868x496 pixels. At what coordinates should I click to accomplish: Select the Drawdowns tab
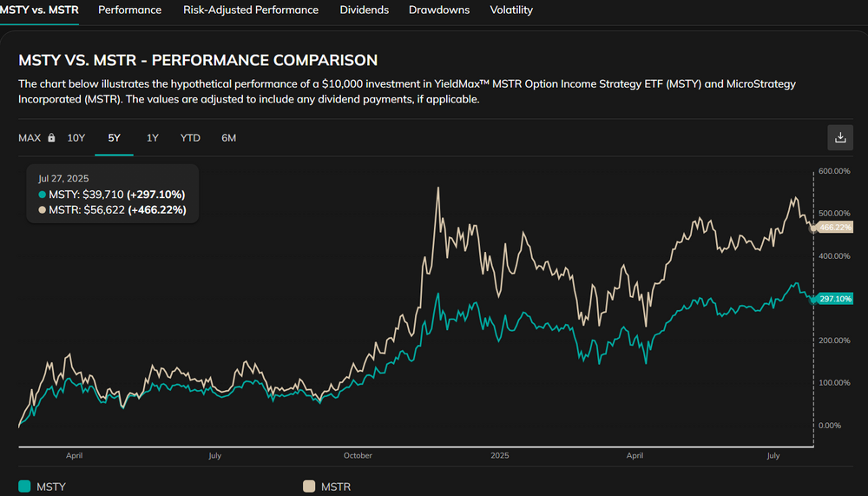(438, 10)
